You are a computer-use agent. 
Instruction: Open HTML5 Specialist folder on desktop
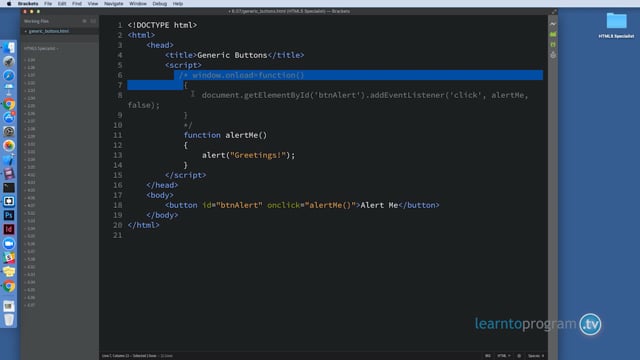616,25
